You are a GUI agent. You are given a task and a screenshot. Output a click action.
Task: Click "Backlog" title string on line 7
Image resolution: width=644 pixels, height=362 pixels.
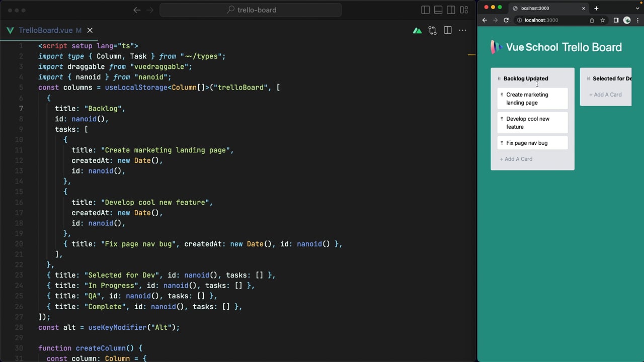click(103, 108)
